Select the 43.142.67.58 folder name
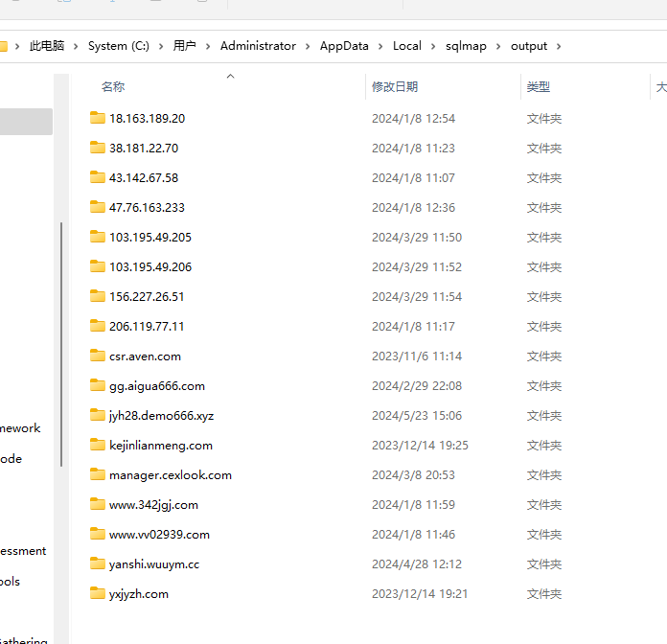Image resolution: width=667 pixels, height=644 pixels. 144,178
